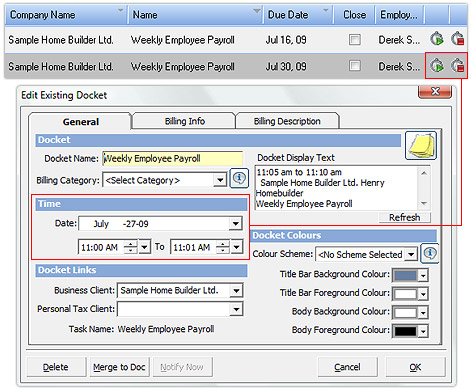Viewport: 471px width, 390px height.
Task: Open end time 11:01 AM dropdown
Action: tap(237, 247)
